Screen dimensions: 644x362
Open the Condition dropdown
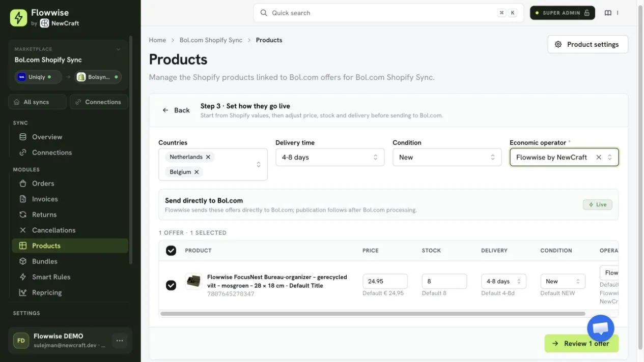447,157
